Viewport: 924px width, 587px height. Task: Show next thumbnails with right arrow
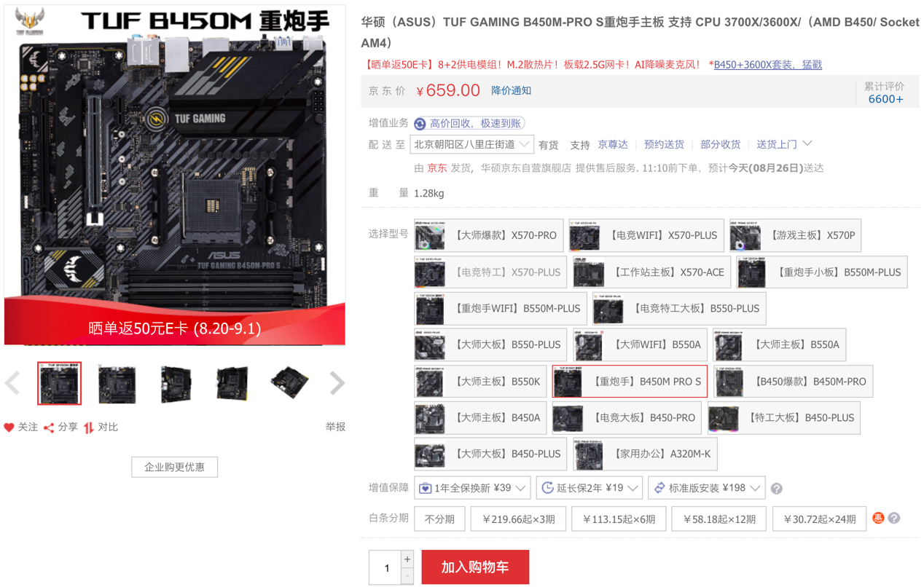point(337,383)
